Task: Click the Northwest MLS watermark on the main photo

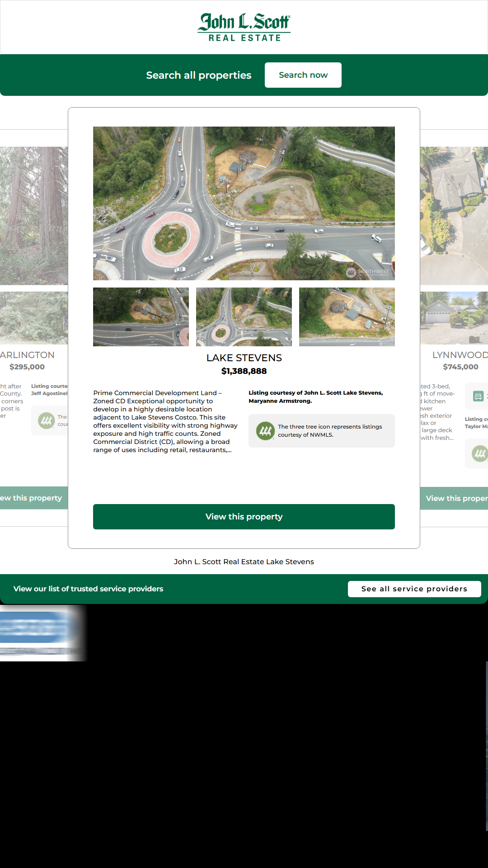Action: (x=368, y=272)
